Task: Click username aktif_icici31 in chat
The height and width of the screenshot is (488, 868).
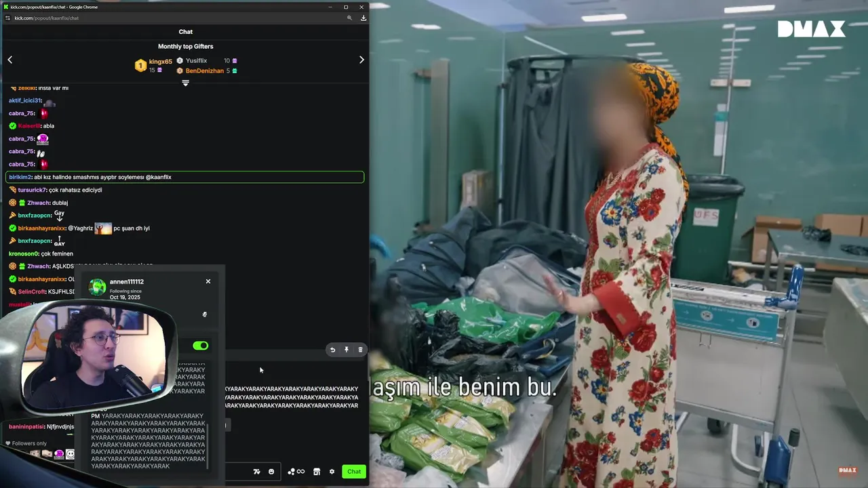Action: (25, 100)
